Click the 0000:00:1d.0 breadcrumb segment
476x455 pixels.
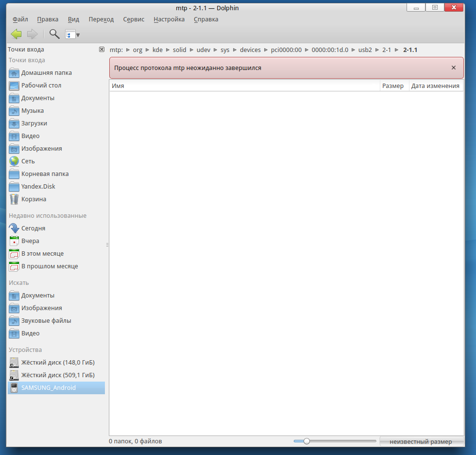coord(330,50)
